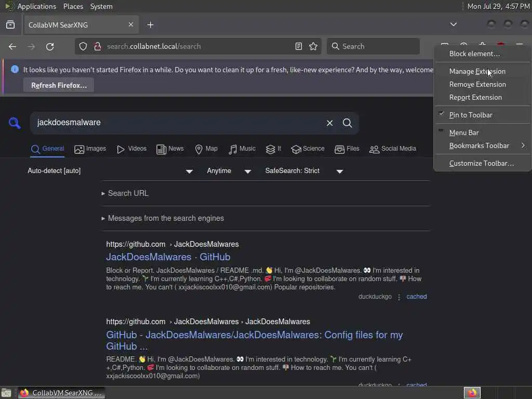The image size is (532, 399).
Task: Click the Videos play icon
Action: [121, 149]
